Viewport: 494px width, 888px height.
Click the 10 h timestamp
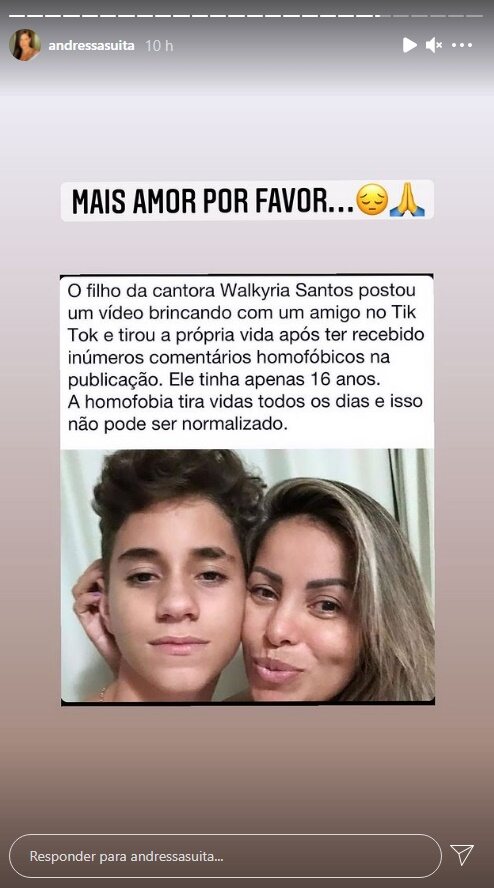click(159, 46)
